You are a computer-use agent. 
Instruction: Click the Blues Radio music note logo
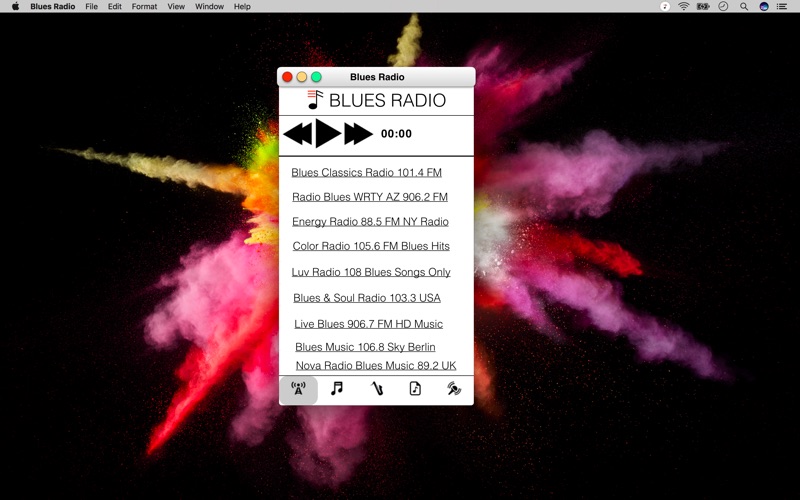[x=315, y=99]
